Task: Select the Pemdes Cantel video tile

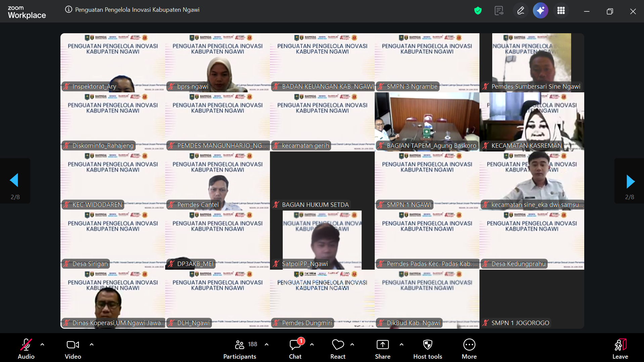Action: (x=218, y=181)
